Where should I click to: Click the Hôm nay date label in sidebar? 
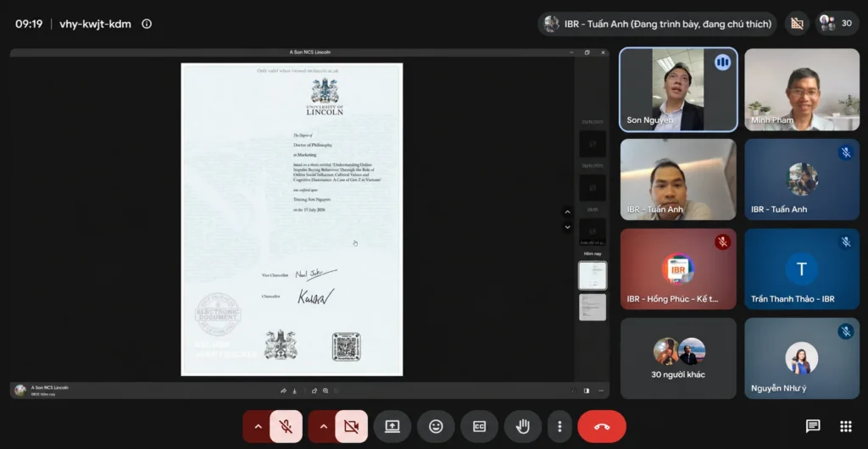tap(593, 254)
